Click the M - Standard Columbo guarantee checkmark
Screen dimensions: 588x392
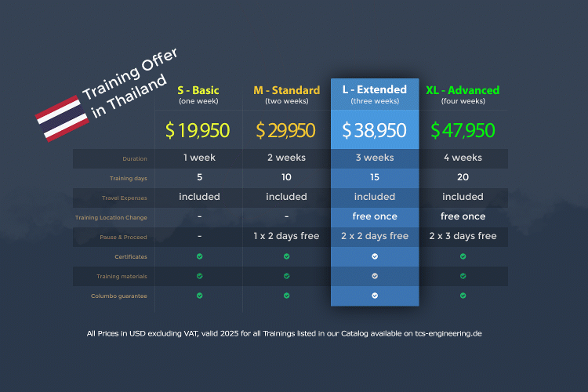pos(286,296)
